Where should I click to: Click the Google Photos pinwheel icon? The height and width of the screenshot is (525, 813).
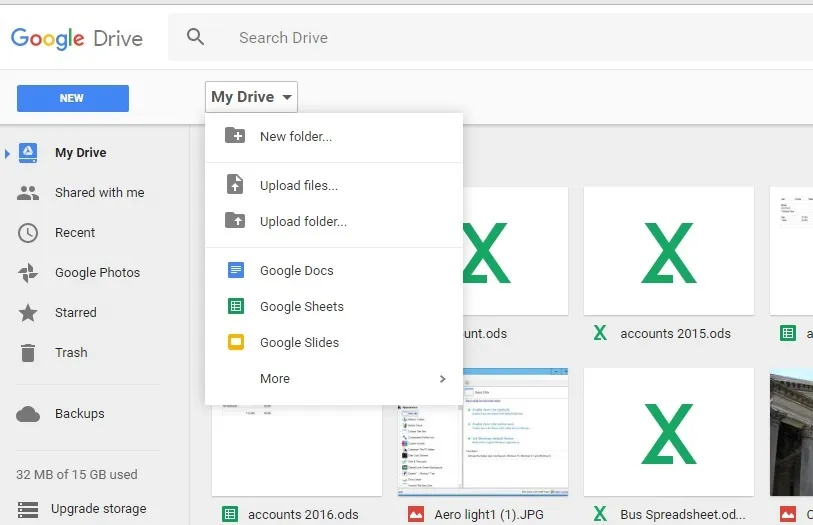28,273
